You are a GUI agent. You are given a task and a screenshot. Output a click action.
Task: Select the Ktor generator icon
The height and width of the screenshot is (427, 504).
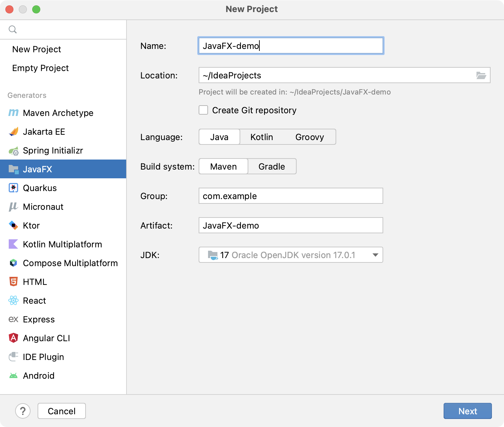point(13,225)
